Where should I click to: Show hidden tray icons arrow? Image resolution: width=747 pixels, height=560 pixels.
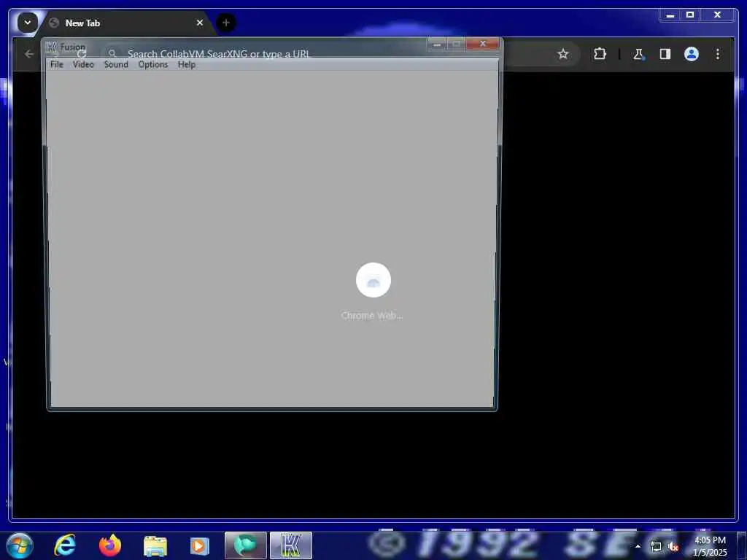click(638, 545)
